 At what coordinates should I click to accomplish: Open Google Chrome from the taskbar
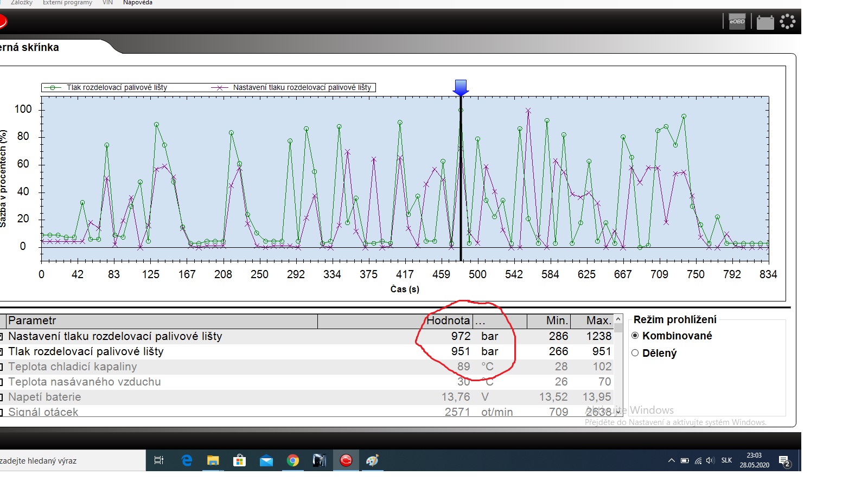tap(293, 460)
